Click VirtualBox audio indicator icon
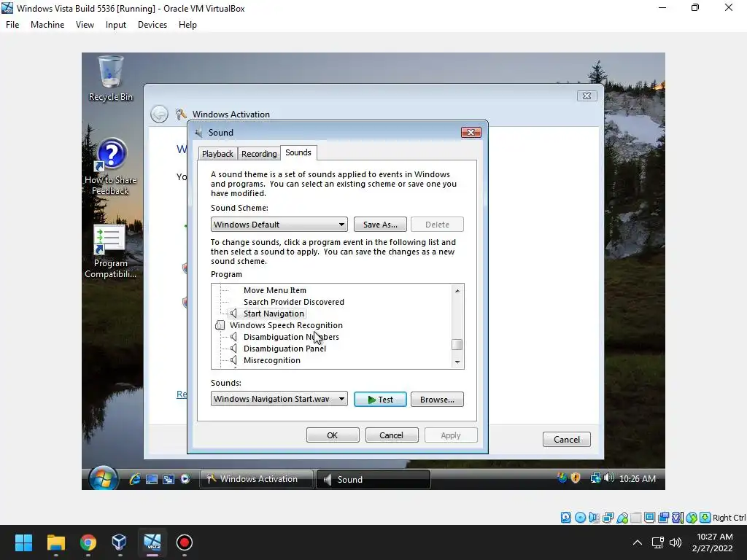 pyautogui.click(x=594, y=518)
